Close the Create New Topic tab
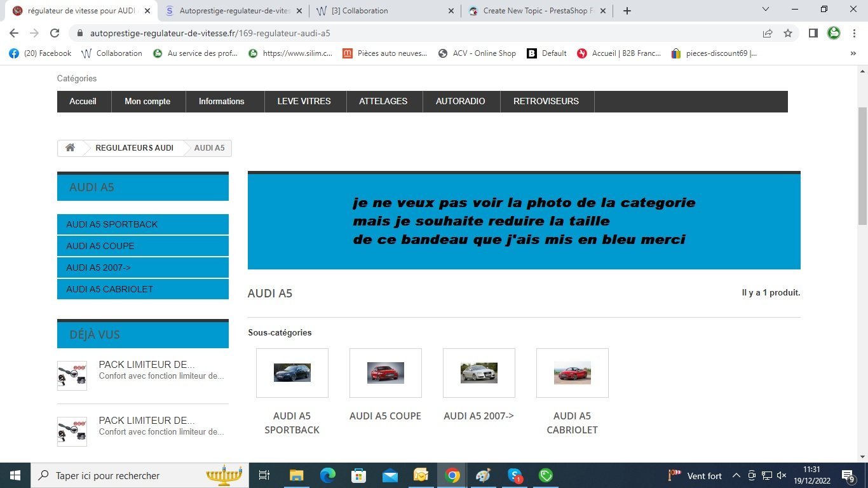 602,11
